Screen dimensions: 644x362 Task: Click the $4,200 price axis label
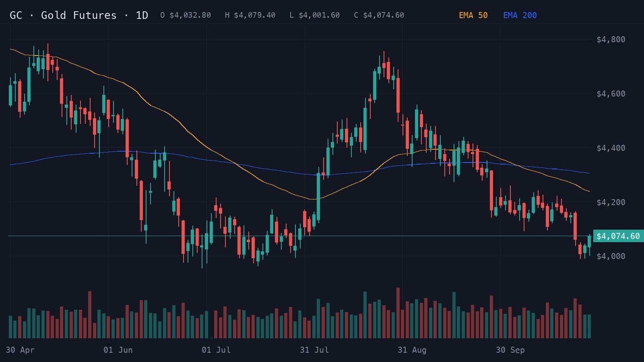611,202
